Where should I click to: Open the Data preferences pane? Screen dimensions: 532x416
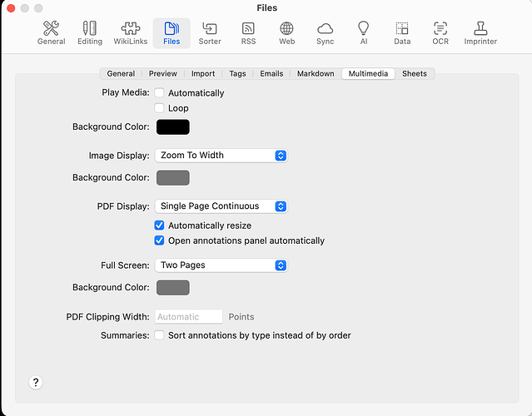tap(402, 32)
